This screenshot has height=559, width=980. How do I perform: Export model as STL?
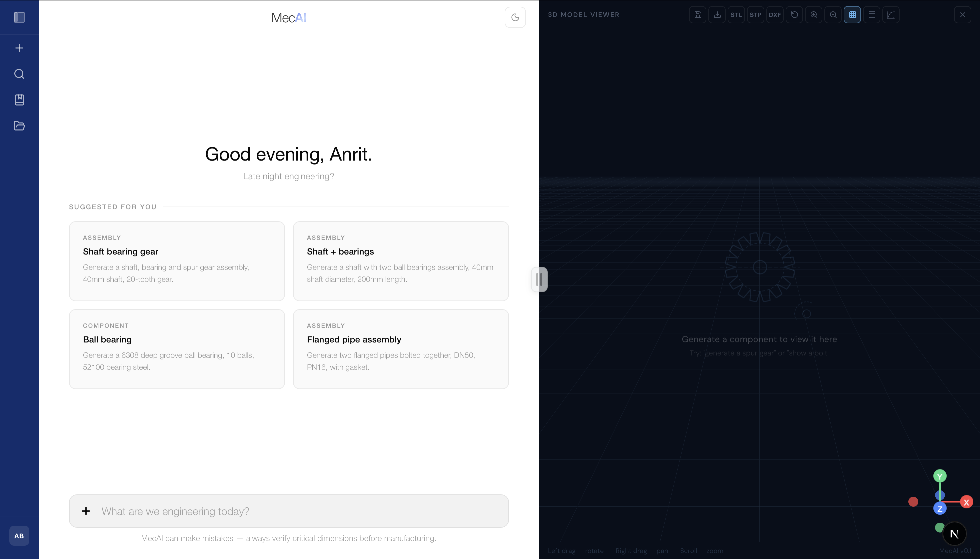736,15
